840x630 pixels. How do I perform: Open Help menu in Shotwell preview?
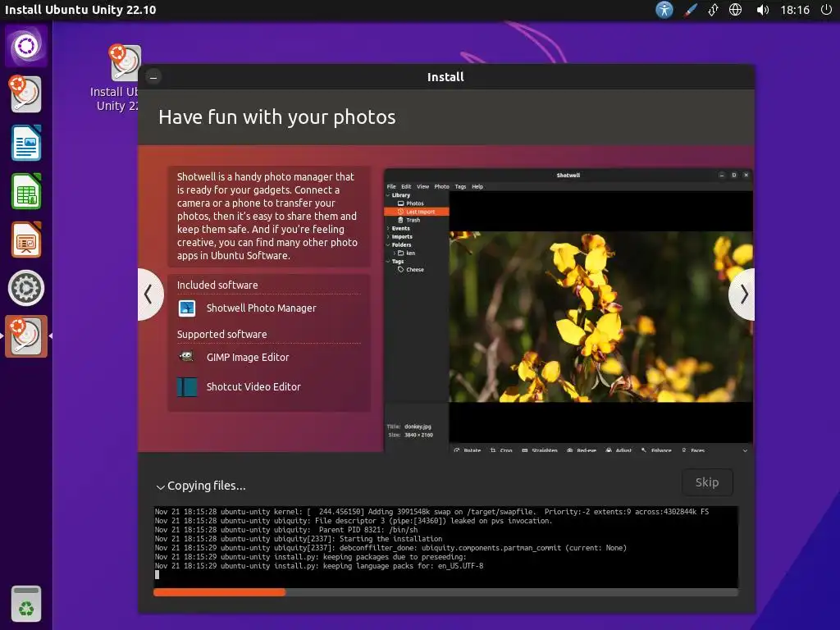pyautogui.click(x=477, y=186)
